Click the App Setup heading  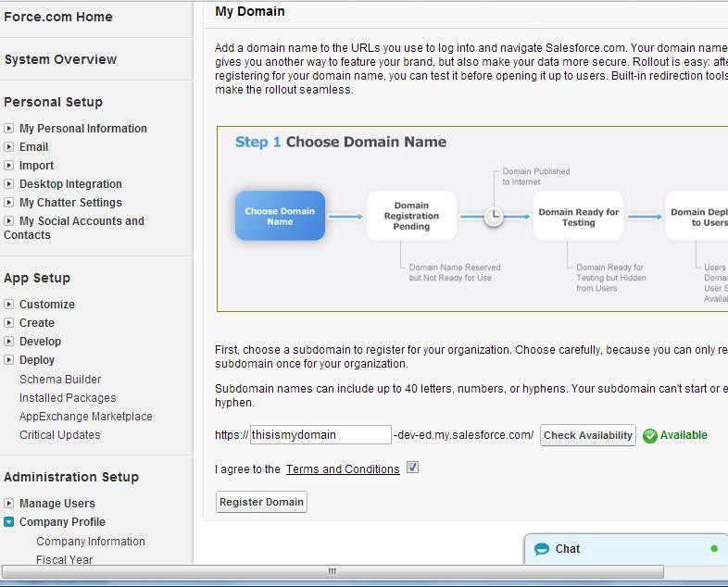[x=37, y=278]
